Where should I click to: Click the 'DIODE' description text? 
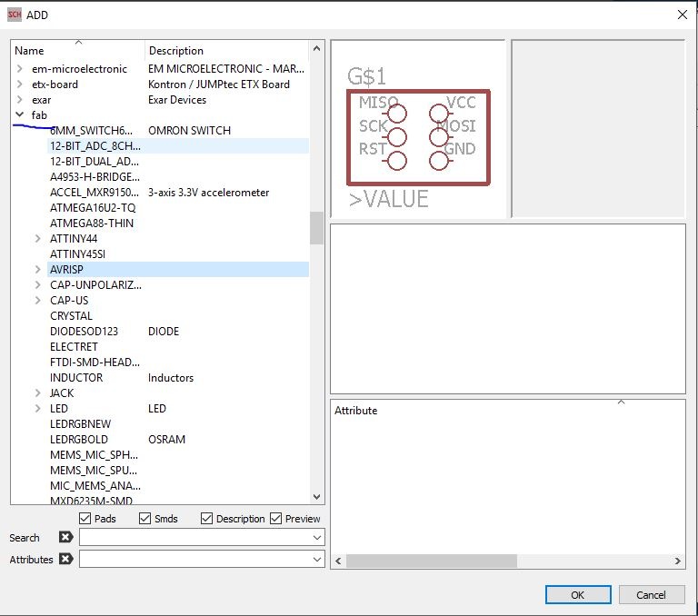(164, 331)
